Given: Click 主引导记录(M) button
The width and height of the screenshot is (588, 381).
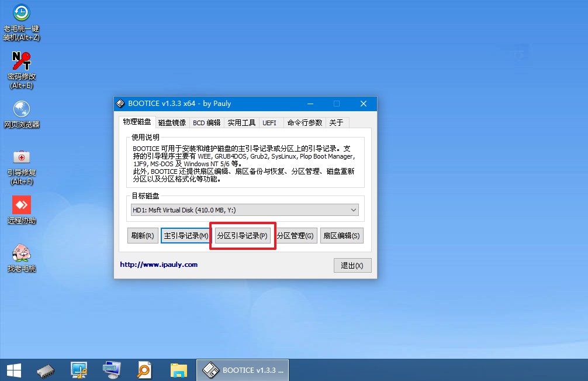Looking at the screenshot, I should [x=186, y=236].
